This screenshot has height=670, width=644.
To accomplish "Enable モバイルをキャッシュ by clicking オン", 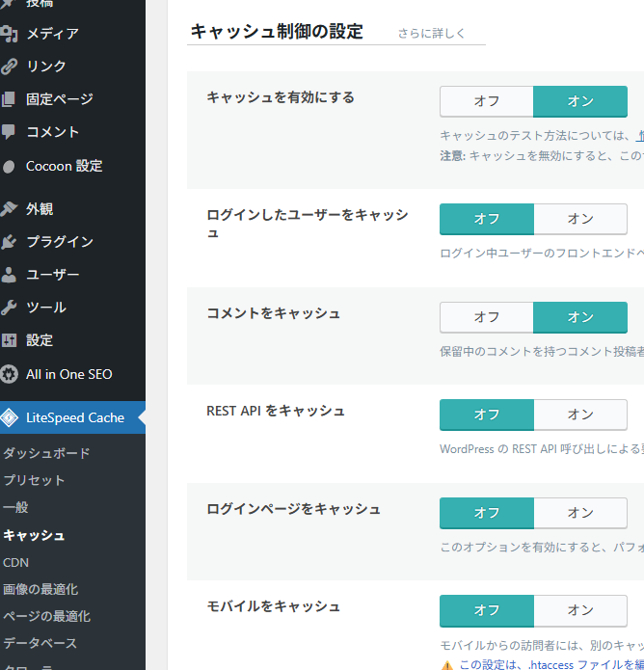I will click(580, 610).
